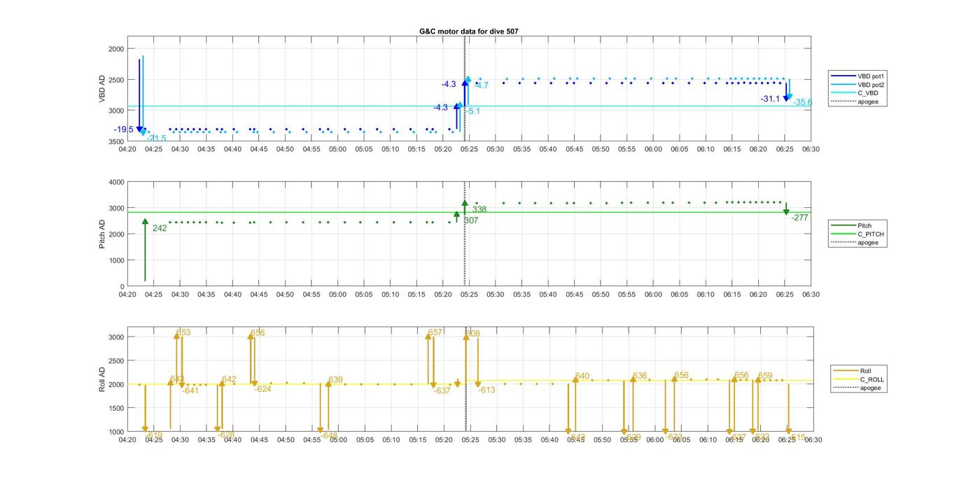Click the dark green pitch arrow head labeled -277
980x485 pixels.
click(786, 212)
